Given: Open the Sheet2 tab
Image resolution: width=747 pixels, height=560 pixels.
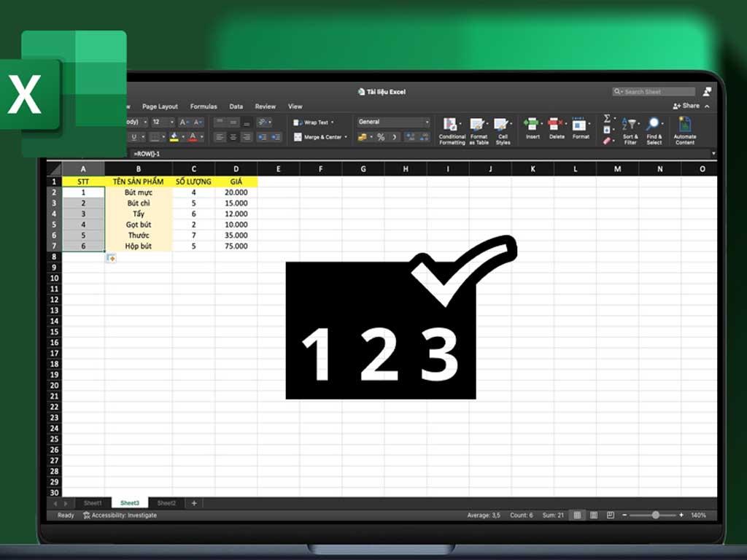Looking at the screenshot, I should (166, 503).
